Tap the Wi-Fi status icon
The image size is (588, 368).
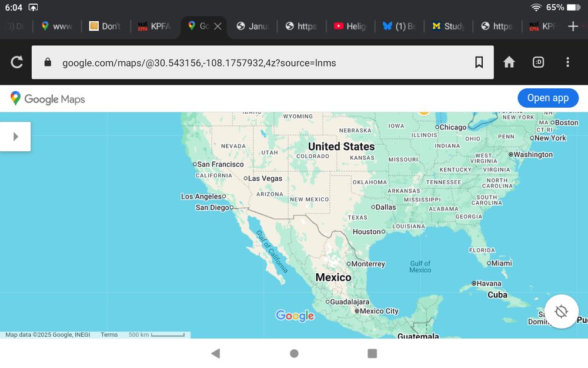(536, 7)
